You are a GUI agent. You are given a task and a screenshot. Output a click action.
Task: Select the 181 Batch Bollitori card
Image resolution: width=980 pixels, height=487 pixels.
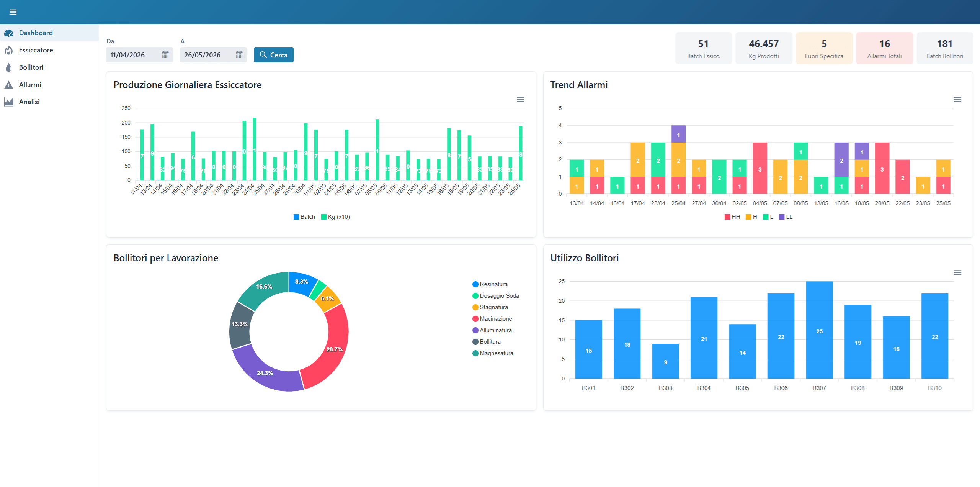coord(945,48)
